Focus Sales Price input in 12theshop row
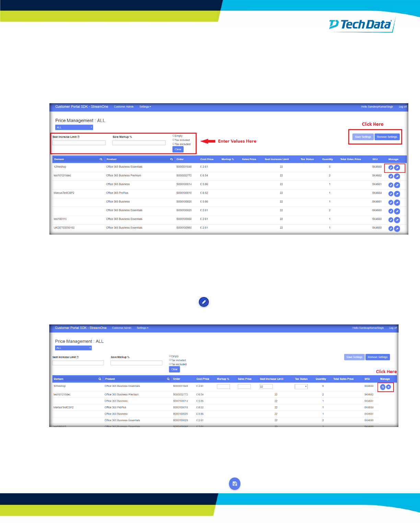Viewport: 420px width, 523px height. tap(244, 387)
